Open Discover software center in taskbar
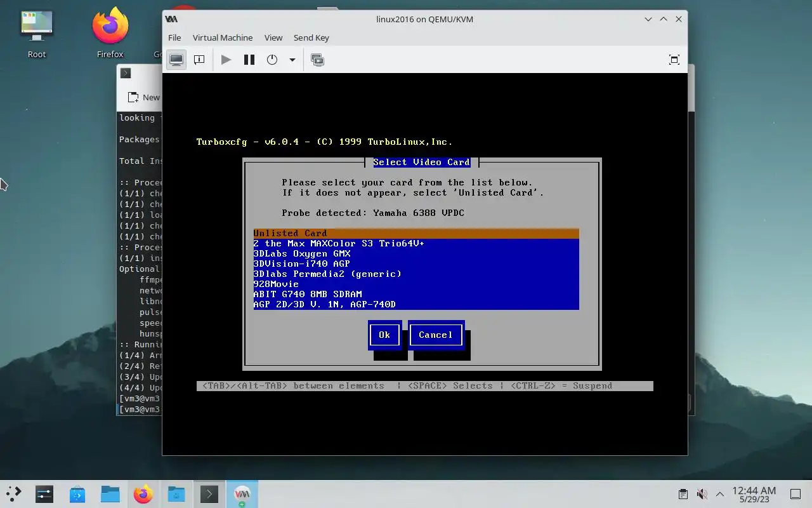Screen dimensions: 812x508 coord(77,494)
